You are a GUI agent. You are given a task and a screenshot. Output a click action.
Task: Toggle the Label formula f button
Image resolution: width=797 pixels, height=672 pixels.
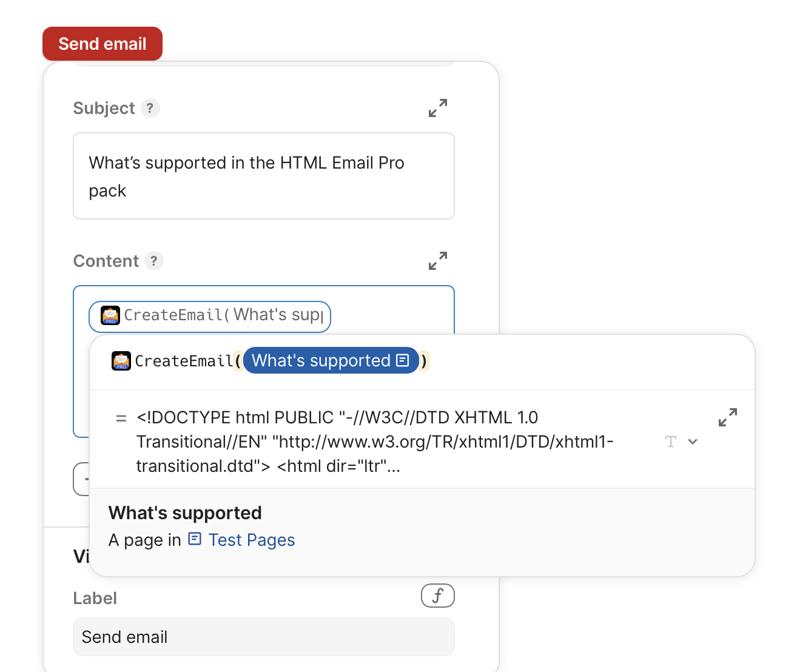438,596
